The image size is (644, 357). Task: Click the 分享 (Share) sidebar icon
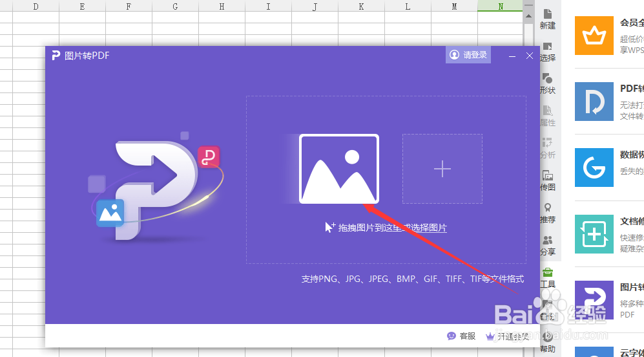click(548, 246)
